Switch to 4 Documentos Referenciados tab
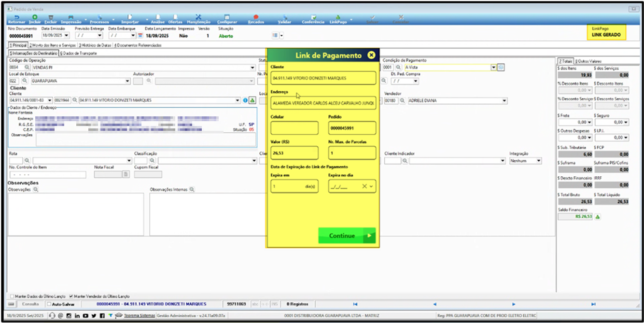The width and height of the screenshot is (644, 323). [x=138, y=45]
